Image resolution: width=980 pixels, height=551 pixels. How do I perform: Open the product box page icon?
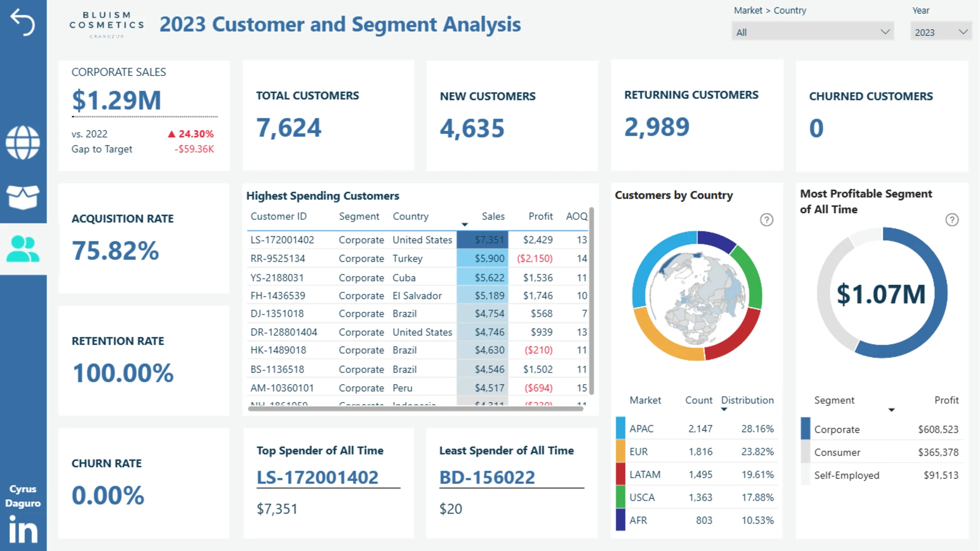point(23,197)
